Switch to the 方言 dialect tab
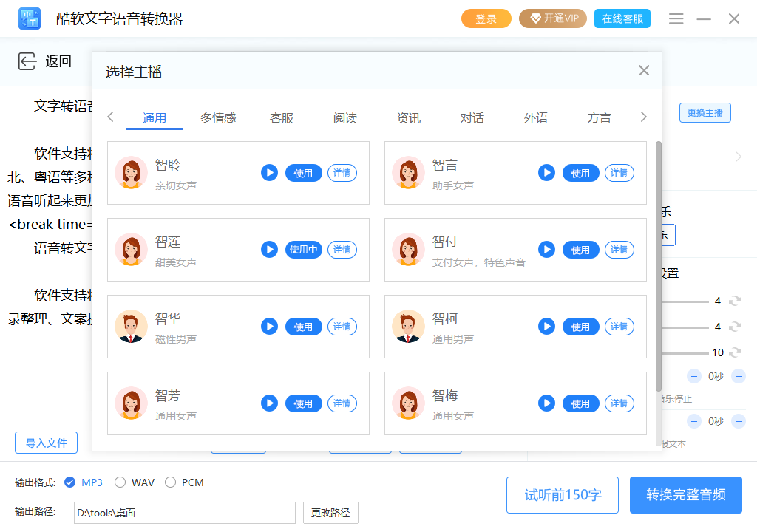 pyautogui.click(x=600, y=117)
